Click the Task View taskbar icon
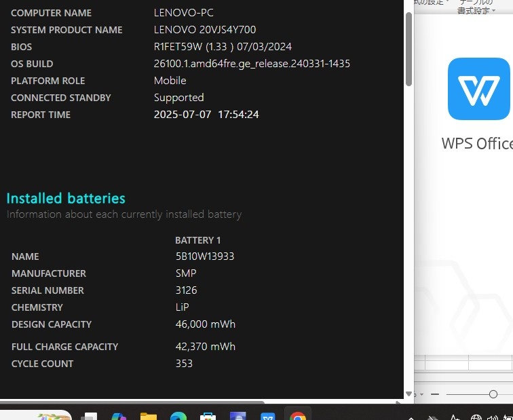The width and height of the screenshot is (513, 420). tap(89, 417)
